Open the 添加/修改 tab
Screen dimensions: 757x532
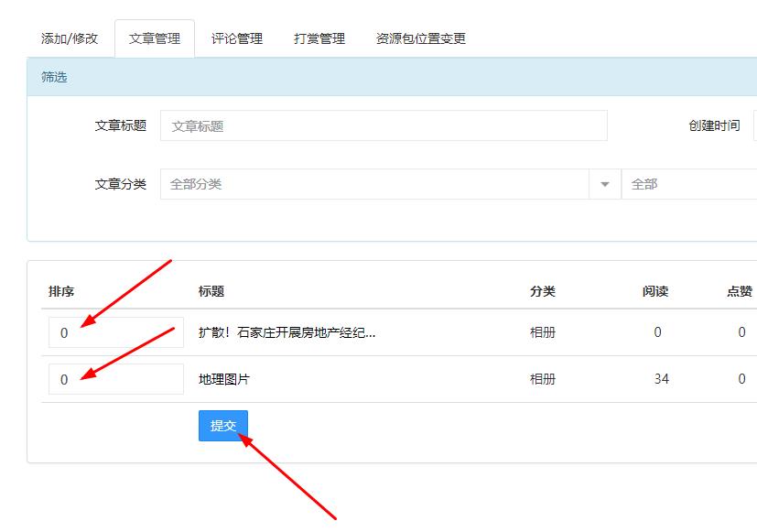pos(70,38)
